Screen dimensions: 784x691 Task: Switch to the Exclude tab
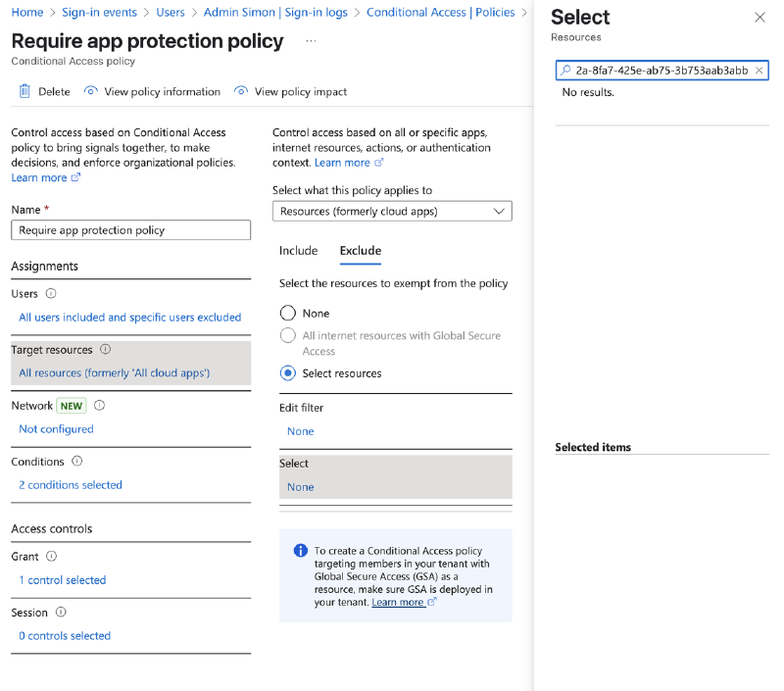point(361,251)
